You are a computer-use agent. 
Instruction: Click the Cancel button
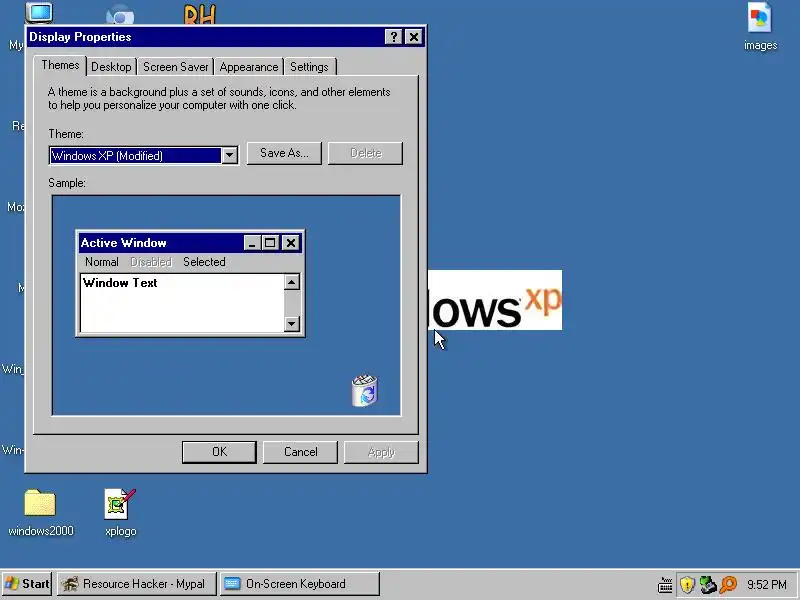tap(301, 452)
